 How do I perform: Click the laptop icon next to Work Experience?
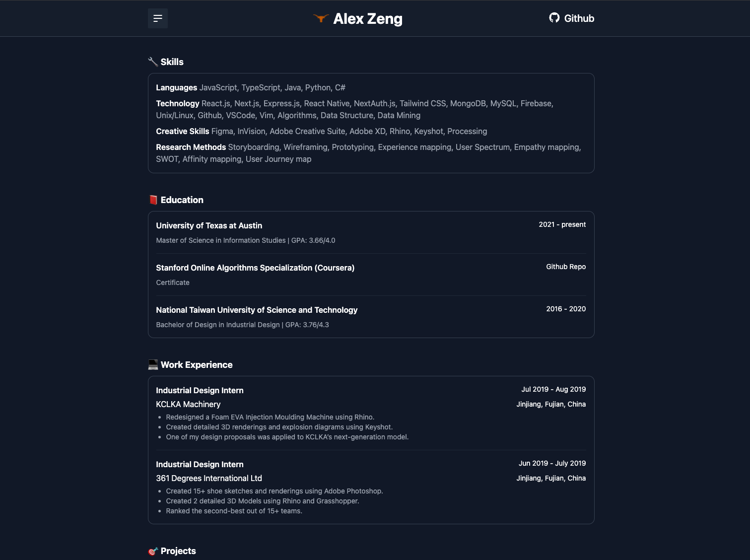(x=153, y=364)
